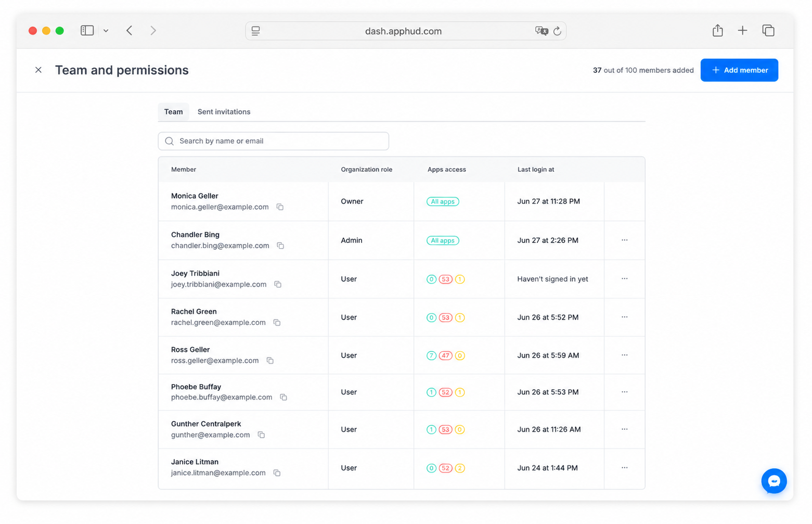Click the Admin role cell
Viewport: 812px width, 524px height.
point(352,240)
